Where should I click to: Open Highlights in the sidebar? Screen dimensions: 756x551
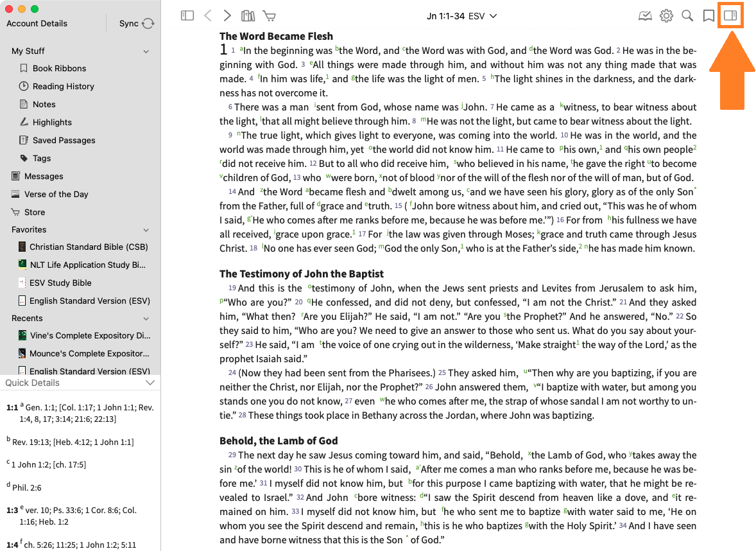pos(52,122)
